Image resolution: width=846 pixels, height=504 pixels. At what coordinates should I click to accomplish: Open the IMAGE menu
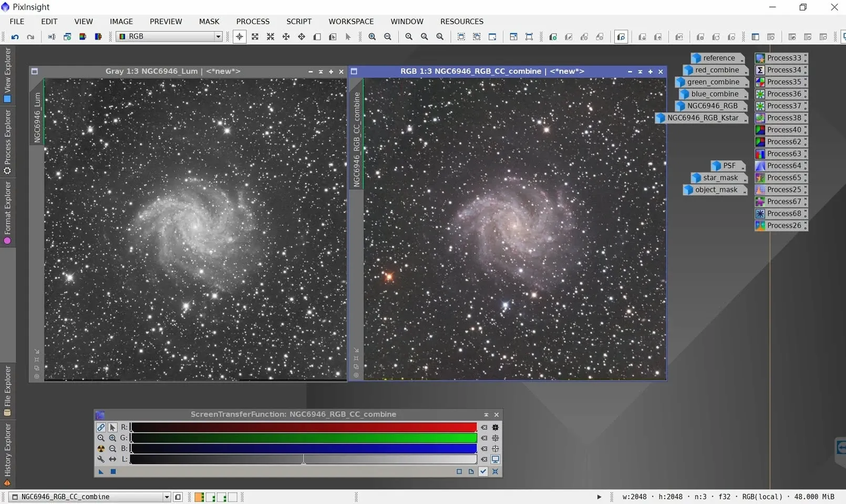point(121,22)
